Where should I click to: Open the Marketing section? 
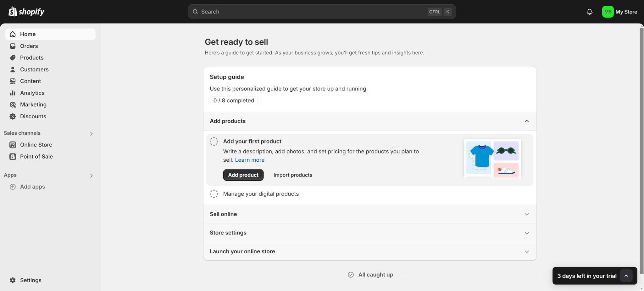pos(33,105)
